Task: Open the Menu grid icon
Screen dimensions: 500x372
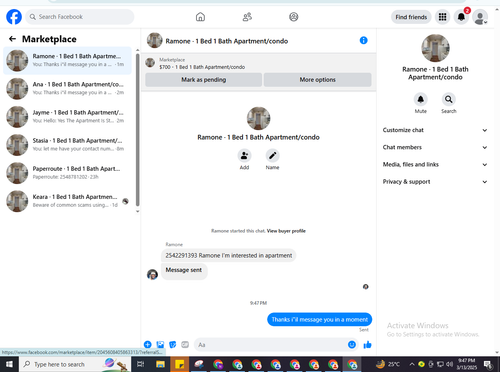Action: tap(442, 17)
